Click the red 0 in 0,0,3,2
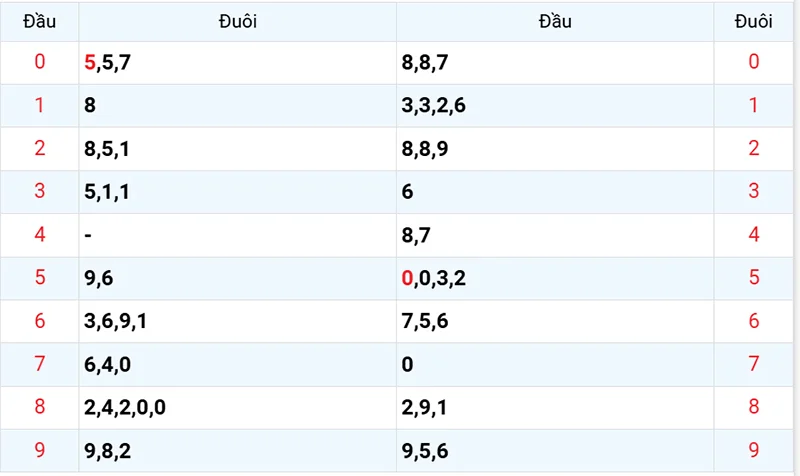 point(407,278)
